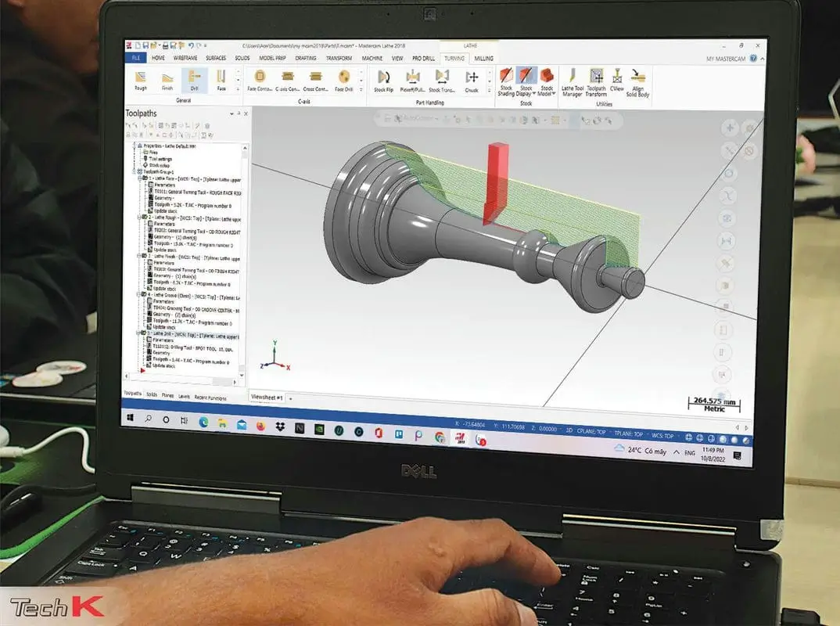Screen dimensions: 840x626
Task: Click the Mastercam icon on the taskbar
Action: pyautogui.click(x=460, y=438)
